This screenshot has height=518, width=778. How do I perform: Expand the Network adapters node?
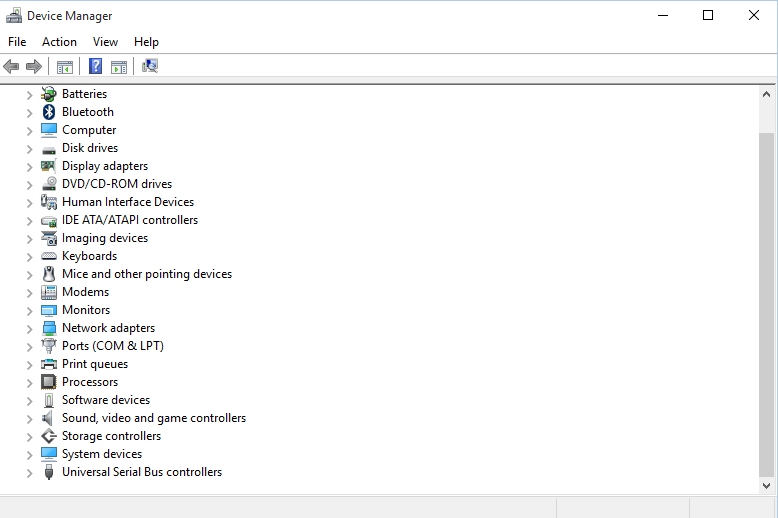tap(29, 328)
